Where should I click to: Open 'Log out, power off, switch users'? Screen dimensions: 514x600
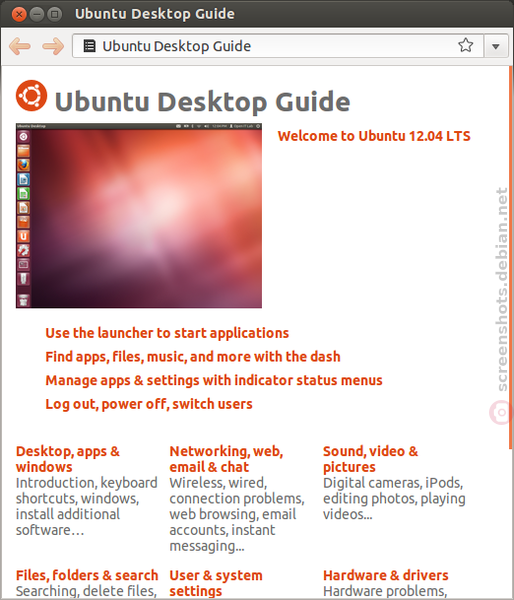click(x=149, y=404)
